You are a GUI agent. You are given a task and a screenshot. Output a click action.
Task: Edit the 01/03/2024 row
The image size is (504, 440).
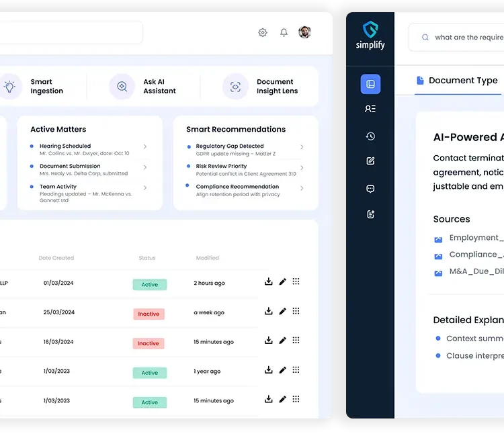click(x=282, y=282)
